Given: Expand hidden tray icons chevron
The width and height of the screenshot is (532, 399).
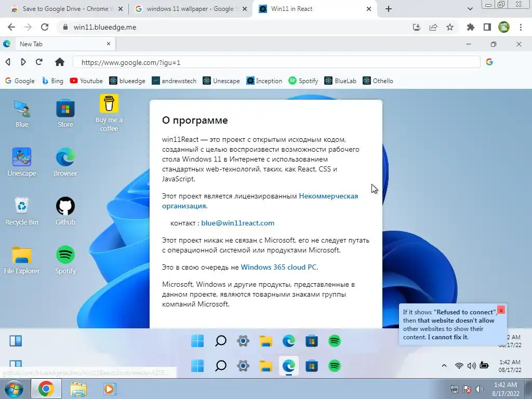Looking at the screenshot, I should (444, 365).
